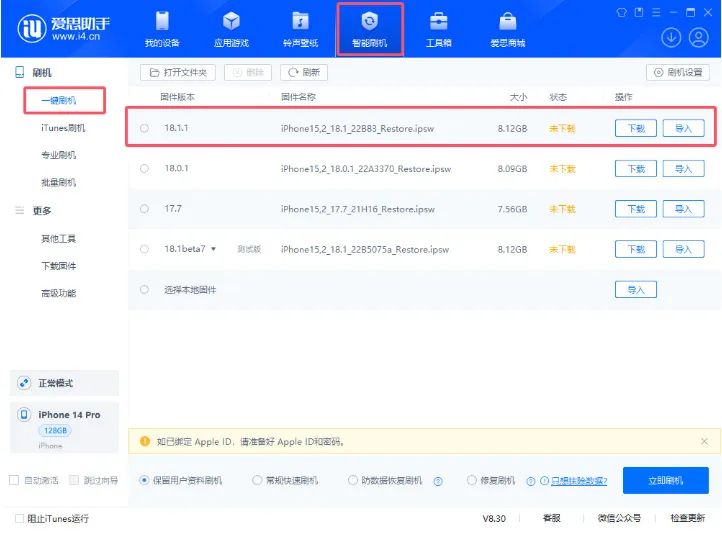The height and width of the screenshot is (537, 722).
Task: Download the 18.1.1 firmware
Action: pos(636,128)
